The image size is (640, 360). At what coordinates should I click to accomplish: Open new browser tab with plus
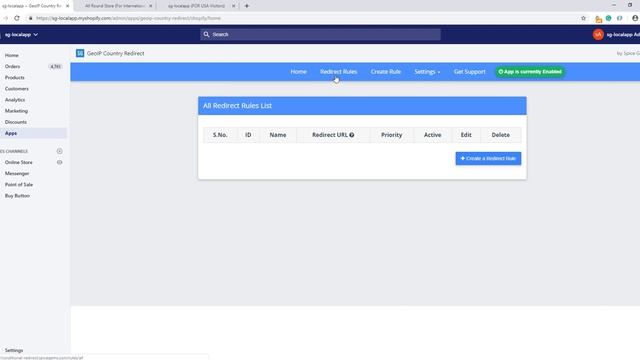pyautogui.click(x=247, y=6)
